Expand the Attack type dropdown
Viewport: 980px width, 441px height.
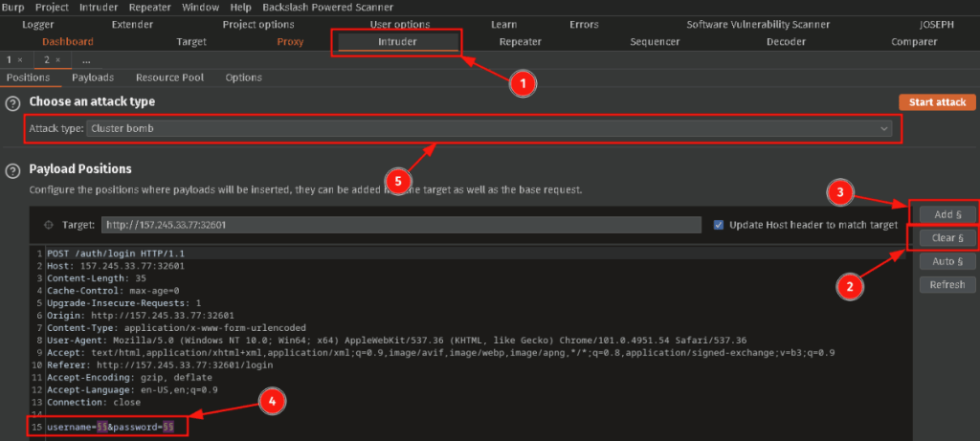[884, 127]
